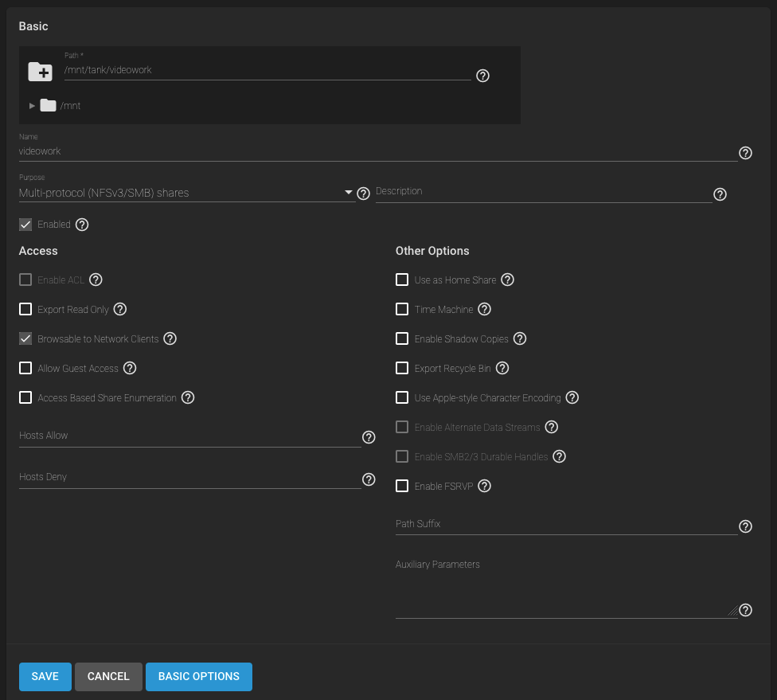The width and height of the screenshot is (777, 700).
Task: Enable Allow Guest Access
Action: tap(25, 369)
